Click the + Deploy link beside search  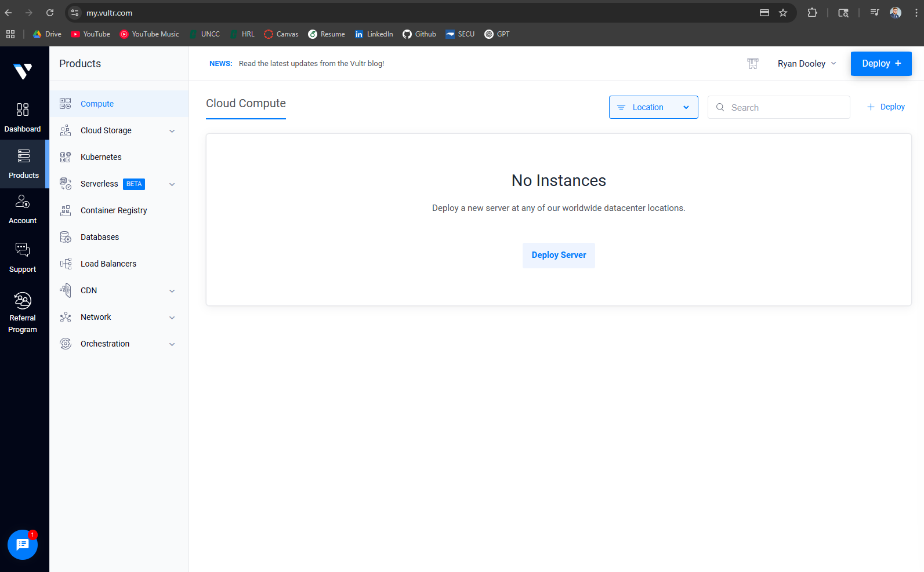tap(886, 107)
